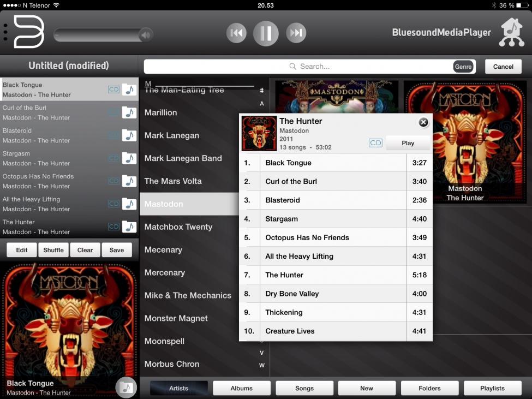The height and width of the screenshot is (399, 532).
Task: Close the The Hunter album popup
Action: tap(423, 122)
